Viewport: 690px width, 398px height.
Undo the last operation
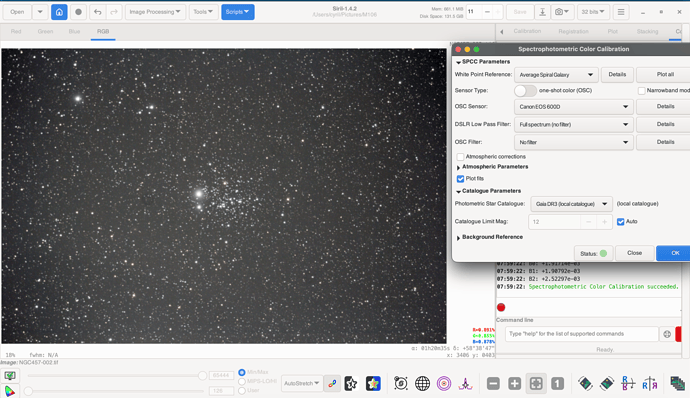pyautogui.click(x=98, y=12)
